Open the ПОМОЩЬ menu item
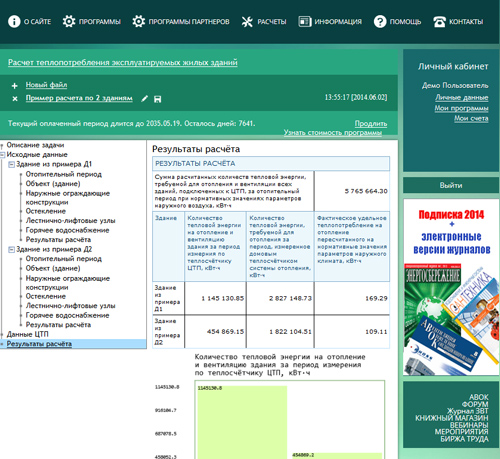The width and height of the screenshot is (500, 459). [405, 22]
